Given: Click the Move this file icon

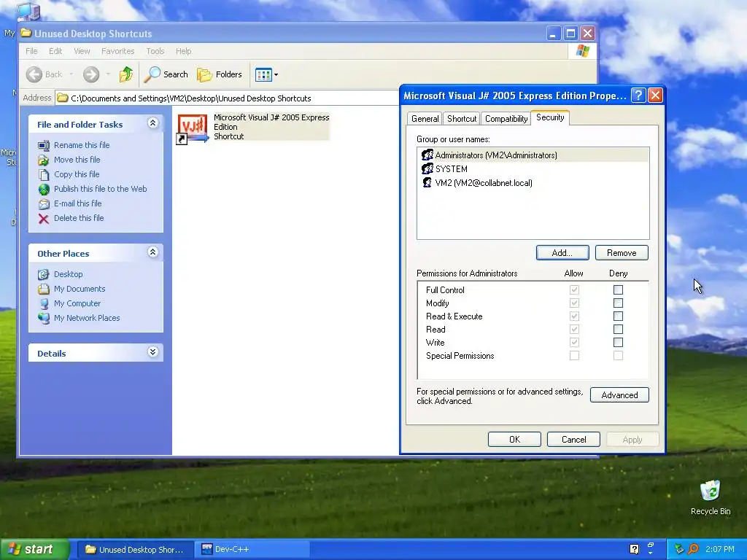Looking at the screenshot, I should 44,160.
